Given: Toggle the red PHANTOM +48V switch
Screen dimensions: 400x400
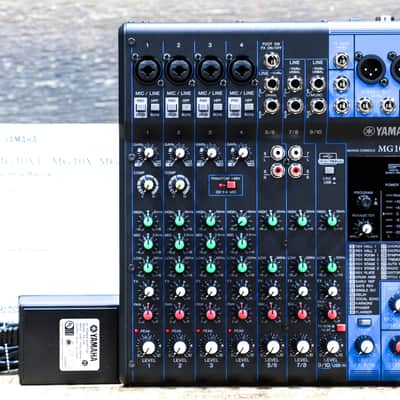Looking at the screenshot, I should click(x=231, y=185).
